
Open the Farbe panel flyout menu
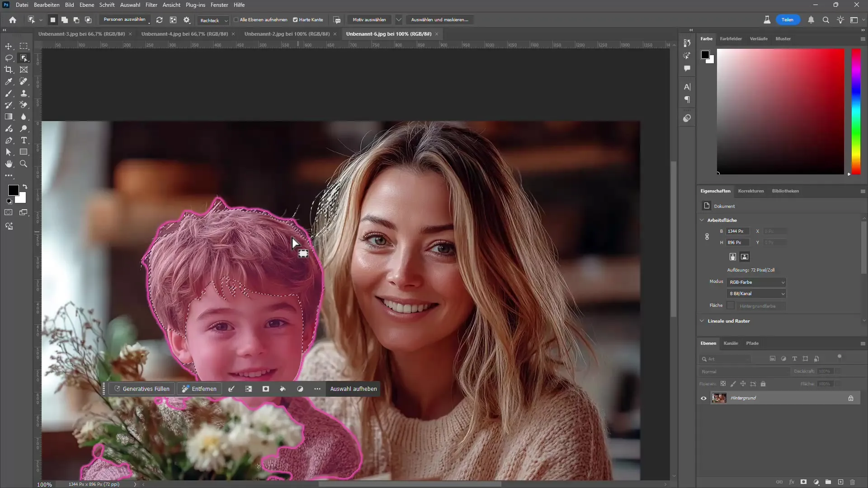[x=863, y=39]
